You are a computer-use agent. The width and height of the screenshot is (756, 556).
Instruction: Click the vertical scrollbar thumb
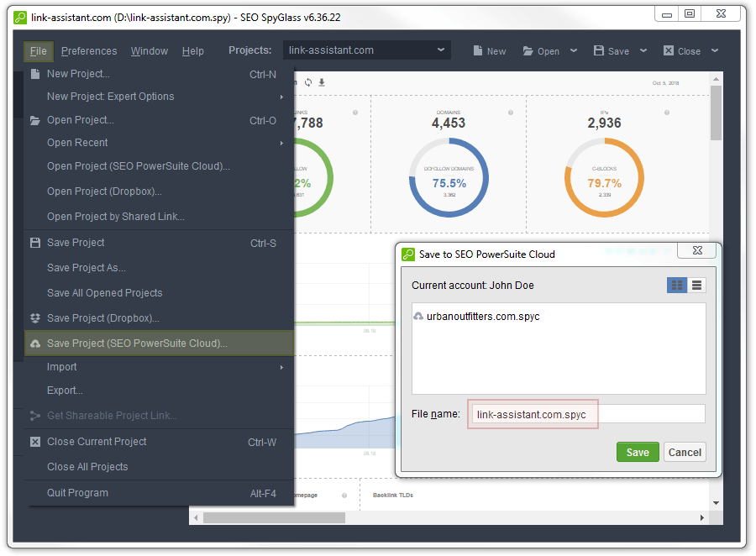tap(716, 113)
